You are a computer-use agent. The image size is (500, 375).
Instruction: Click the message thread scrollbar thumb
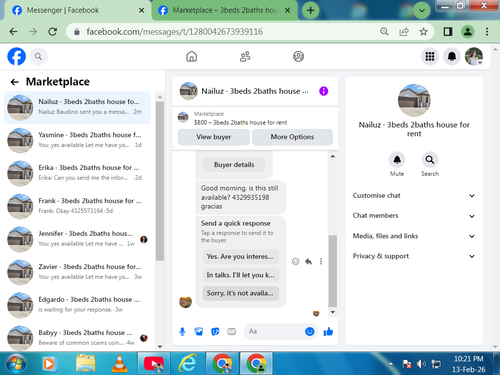click(x=333, y=271)
